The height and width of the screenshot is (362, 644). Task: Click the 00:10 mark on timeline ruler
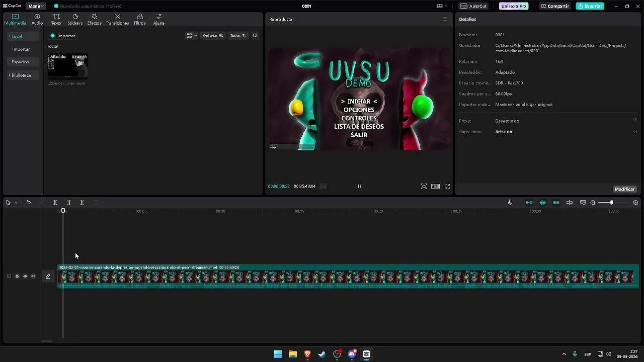click(220, 211)
